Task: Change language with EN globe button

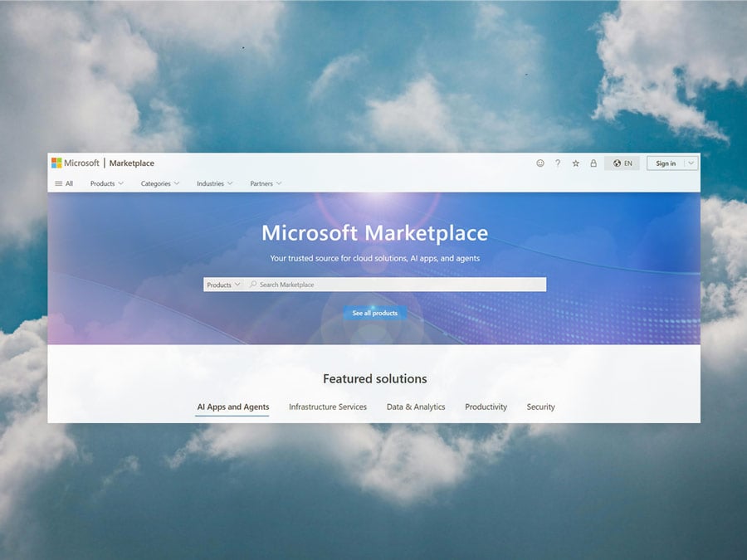Action: [x=622, y=163]
